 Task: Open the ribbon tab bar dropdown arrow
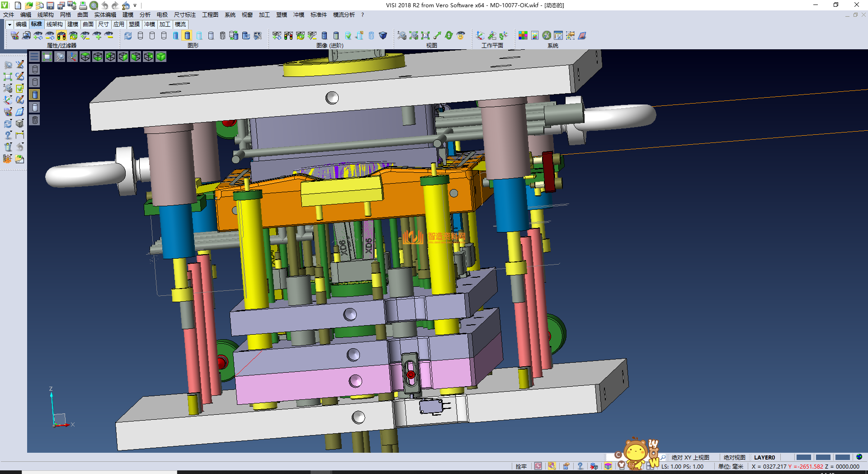[9, 24]
